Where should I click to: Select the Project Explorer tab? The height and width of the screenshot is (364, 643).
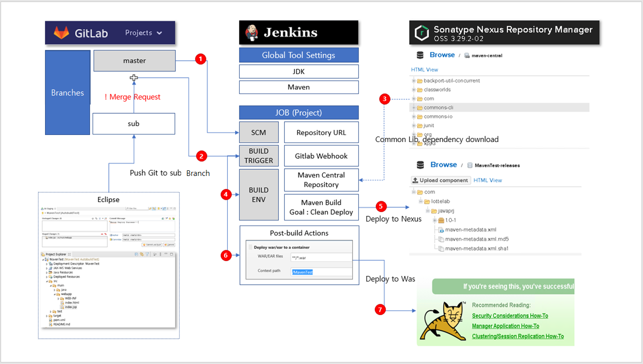pos(56,254)
